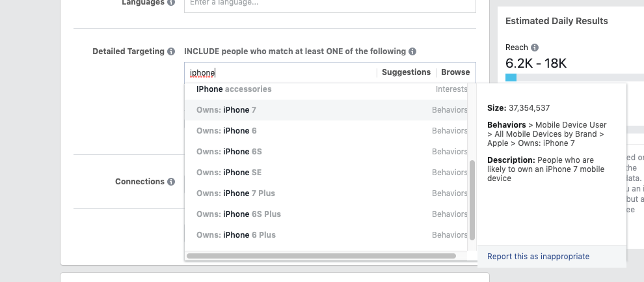
Task: Click the detailed targeting search field with iphone
Action: click(281, 73)
